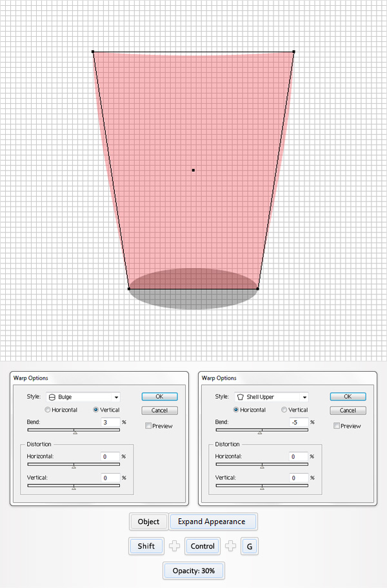The image size is (387, 588).
Task: Select Horizontal radio in Shell Upper dialog
Action: [236, 410]
